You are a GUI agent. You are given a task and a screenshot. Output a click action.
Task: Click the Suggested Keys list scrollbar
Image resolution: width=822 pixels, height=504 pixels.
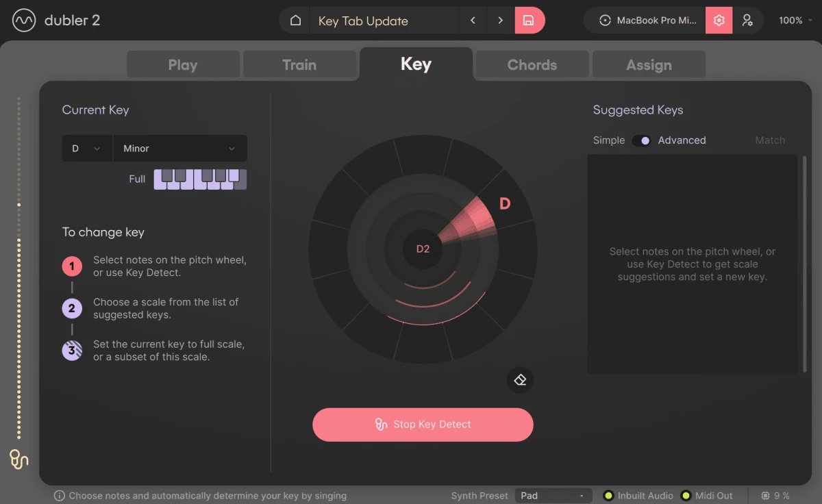(x=805, y=264)
